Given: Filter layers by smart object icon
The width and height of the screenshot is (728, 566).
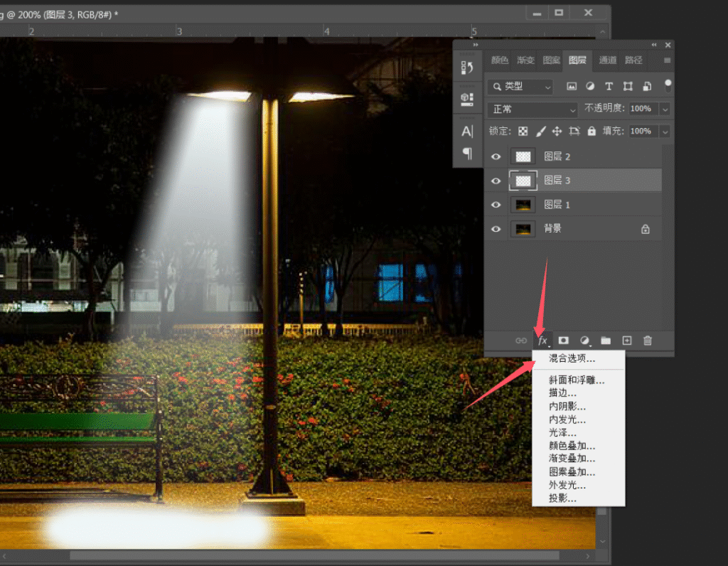Looking at the screenshot, I should pyautogui.click(x=647, y=86).
